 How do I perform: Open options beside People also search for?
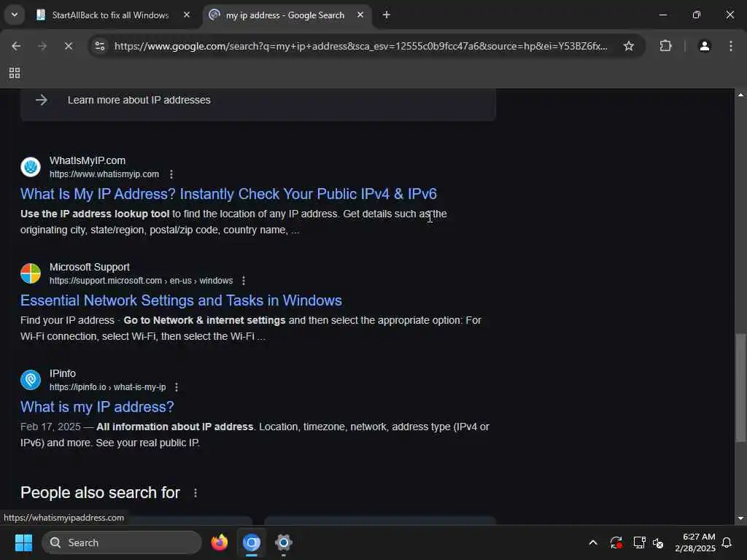(196, 493)
